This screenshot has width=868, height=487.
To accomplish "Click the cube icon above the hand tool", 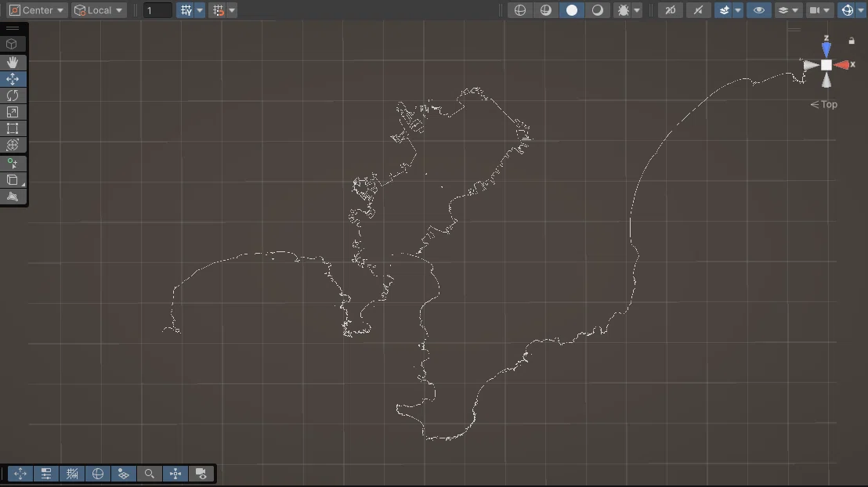I will point(12,44).
